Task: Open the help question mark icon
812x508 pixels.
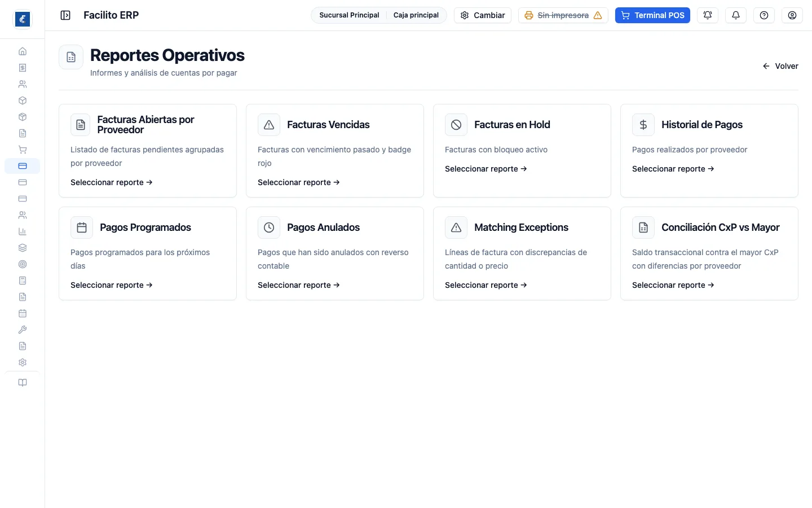Action: (x=764, y=15)
